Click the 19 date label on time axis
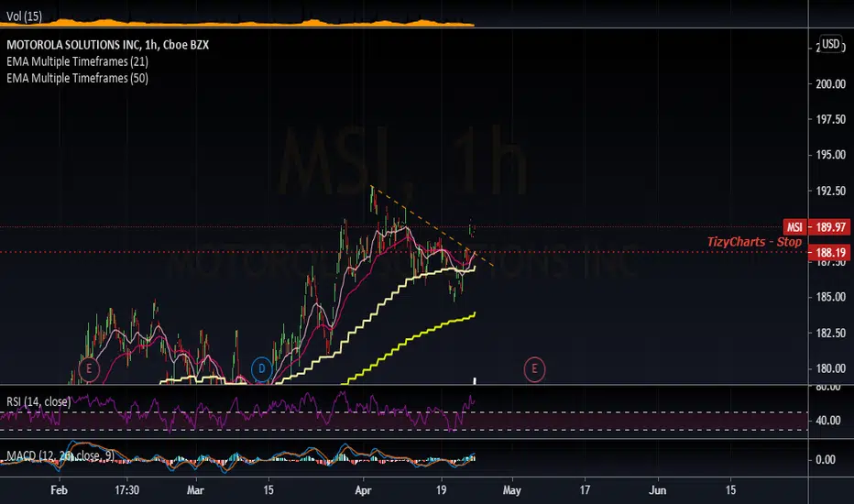 click(x=441, y=490)
